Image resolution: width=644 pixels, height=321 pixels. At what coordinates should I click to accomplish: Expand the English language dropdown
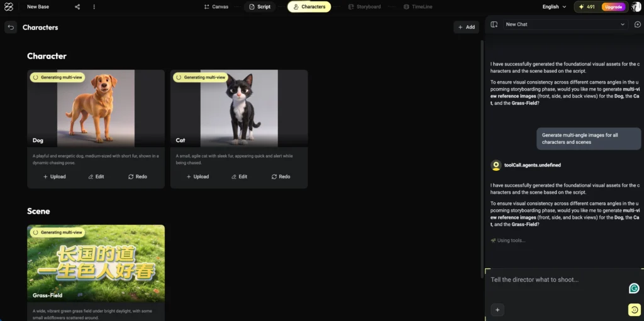(x=554, y=7)
